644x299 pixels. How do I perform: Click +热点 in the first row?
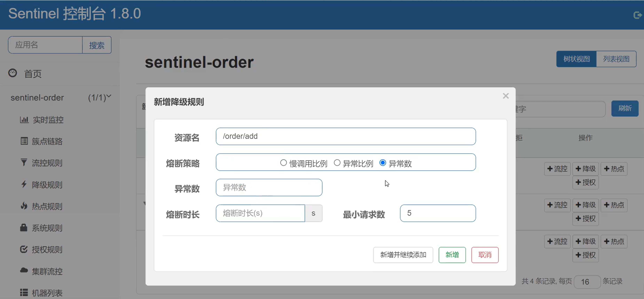point(614,169)
